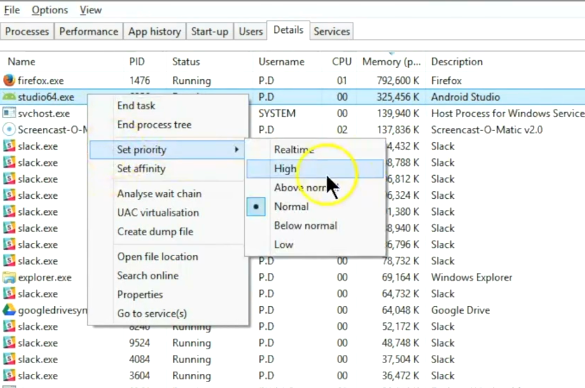Click the Slack icon in the row ending 8,788 K
Viewport: 585px width, 388px height.
pyautogui.click(x=9, y=162)
